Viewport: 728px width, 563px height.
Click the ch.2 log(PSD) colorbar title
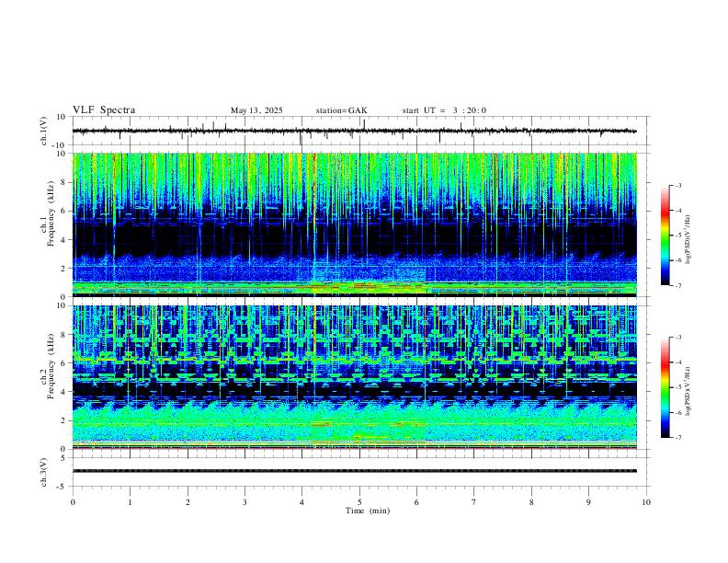[x=688, y=392]
